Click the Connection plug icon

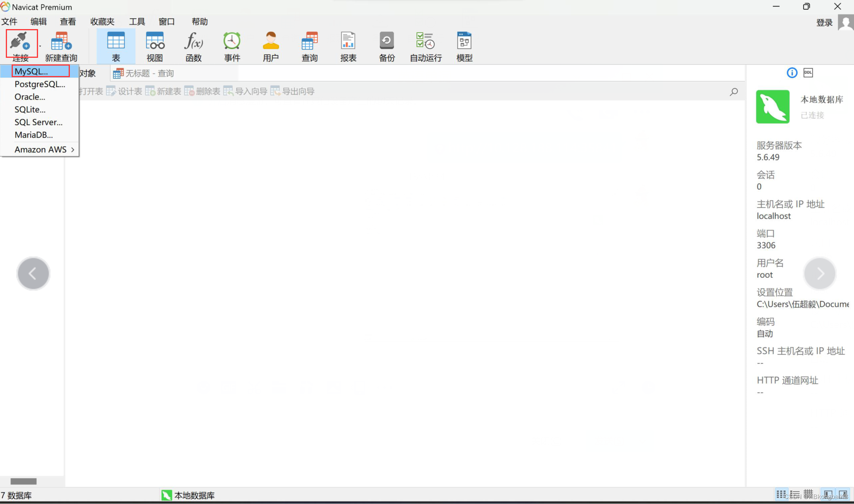20,42
